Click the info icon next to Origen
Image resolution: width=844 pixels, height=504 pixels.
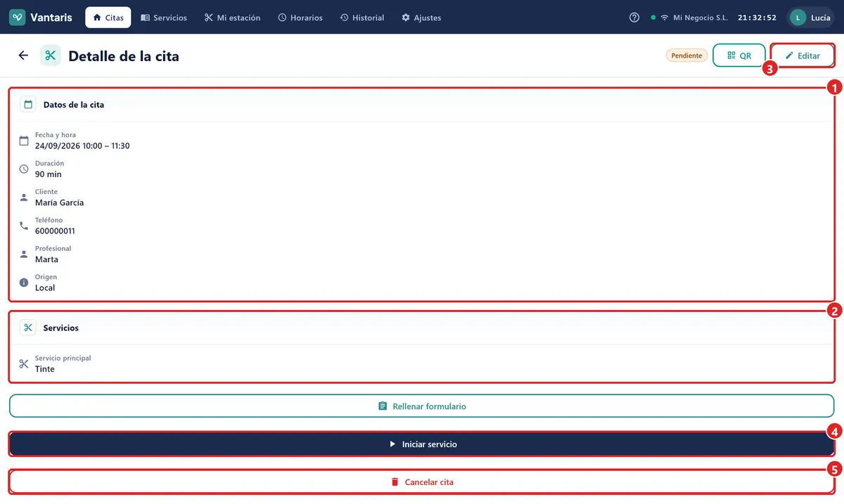click(24, 283)
